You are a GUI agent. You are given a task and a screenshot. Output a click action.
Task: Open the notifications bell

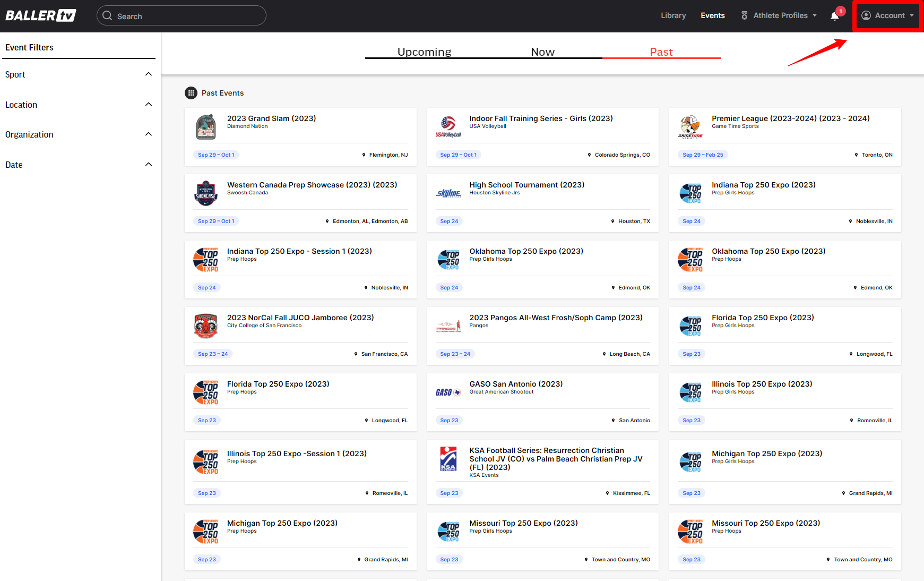pyautogui.click(x=835, y=16)
